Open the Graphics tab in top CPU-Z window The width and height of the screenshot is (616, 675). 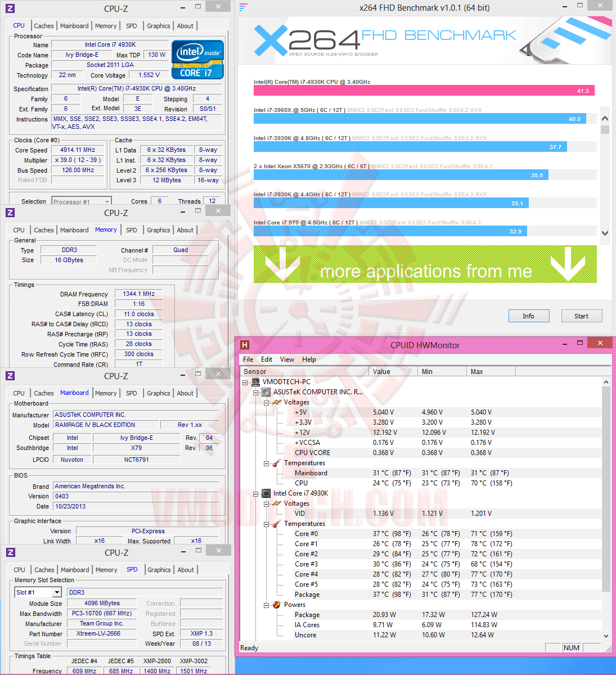(x=159, y=26)
